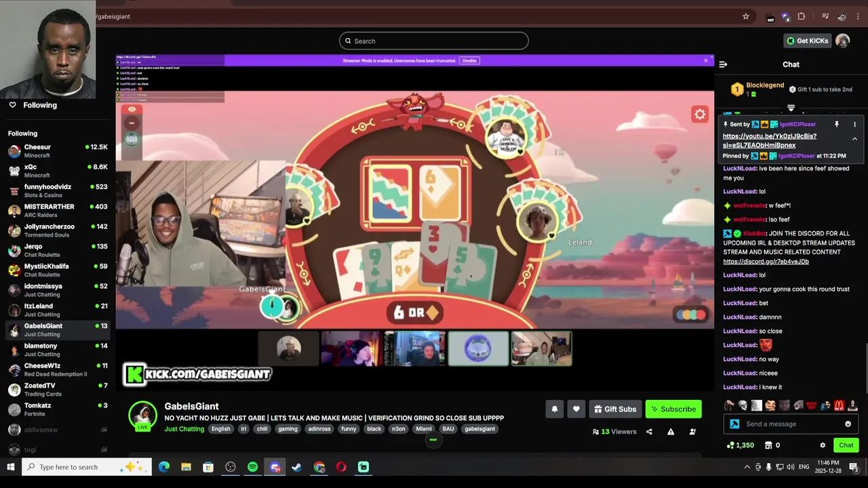Viewport: 868px width, 488px height.
Task: Open Jollyrancherzoo channel in sidebar
Action: coord(58,230)
